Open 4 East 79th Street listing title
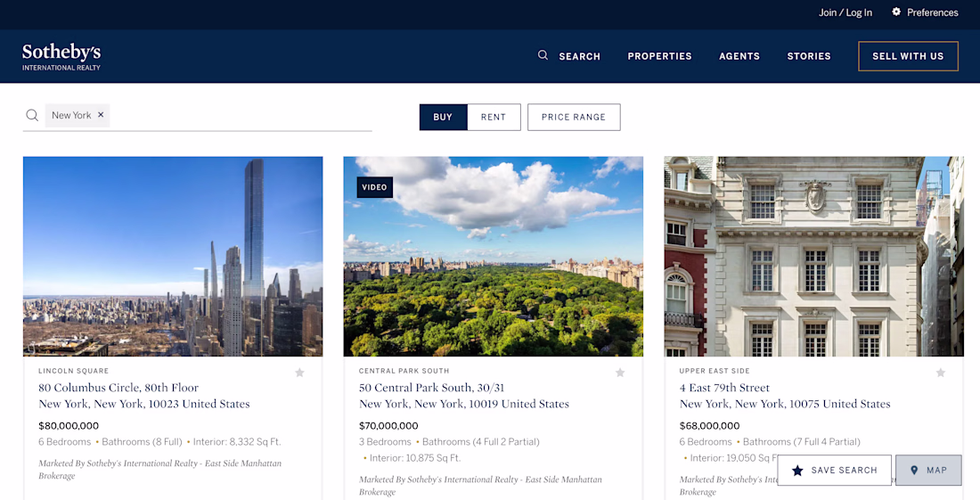The image size is (980, 500). 724,388
